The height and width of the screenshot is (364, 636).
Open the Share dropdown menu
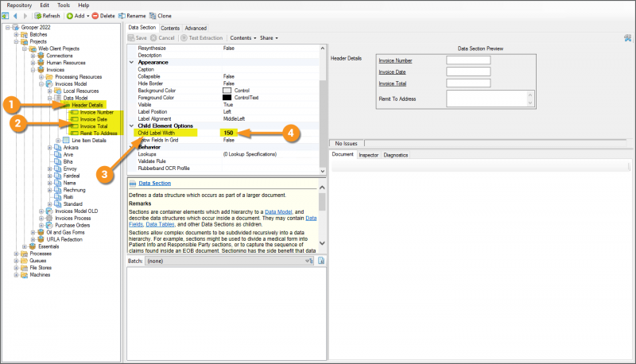[x=268, y=37]
